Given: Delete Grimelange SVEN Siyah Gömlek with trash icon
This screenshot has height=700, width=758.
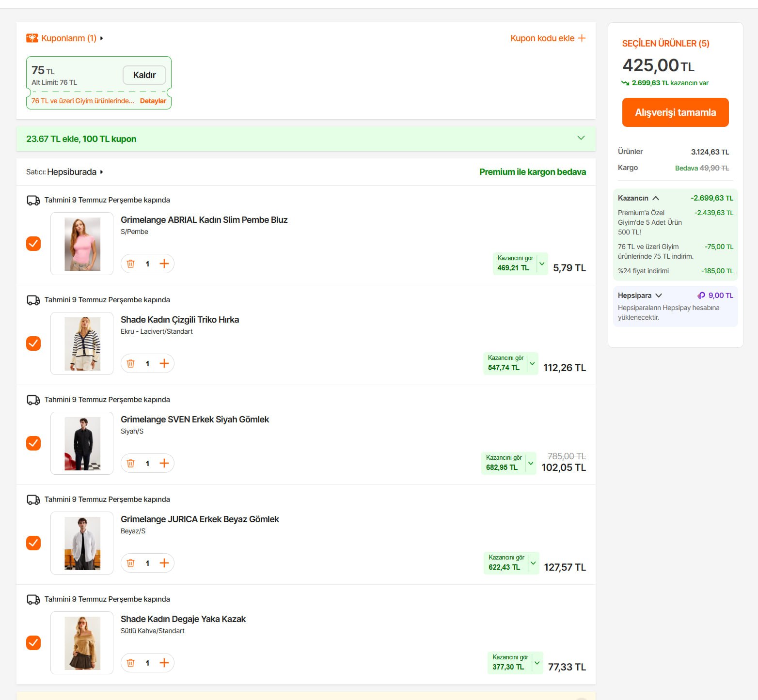Looking at the screenshot, I should coord(130,463).
